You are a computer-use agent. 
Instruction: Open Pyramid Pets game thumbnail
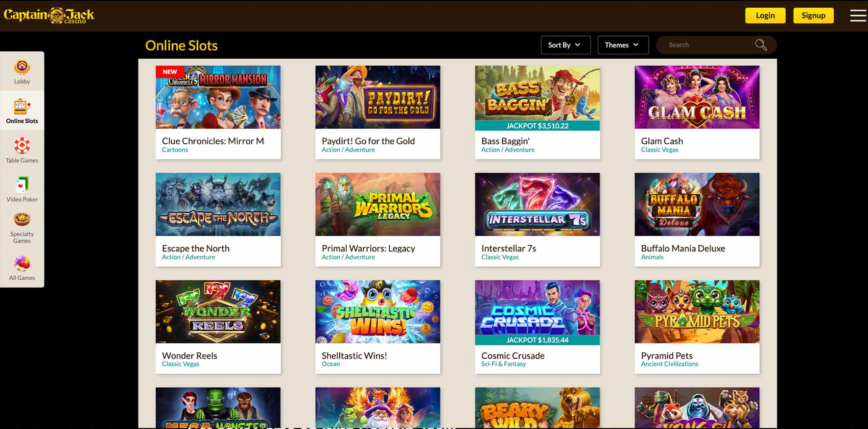(697, 311)
